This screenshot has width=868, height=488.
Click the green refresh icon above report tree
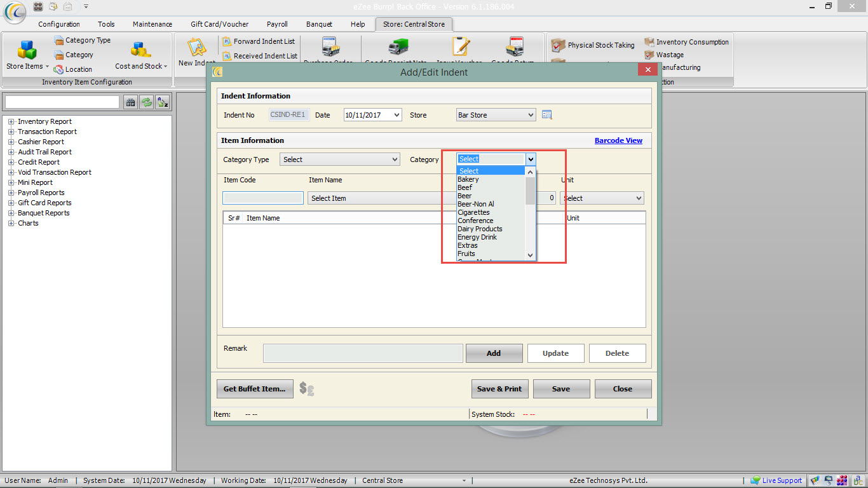pos(146,102)
